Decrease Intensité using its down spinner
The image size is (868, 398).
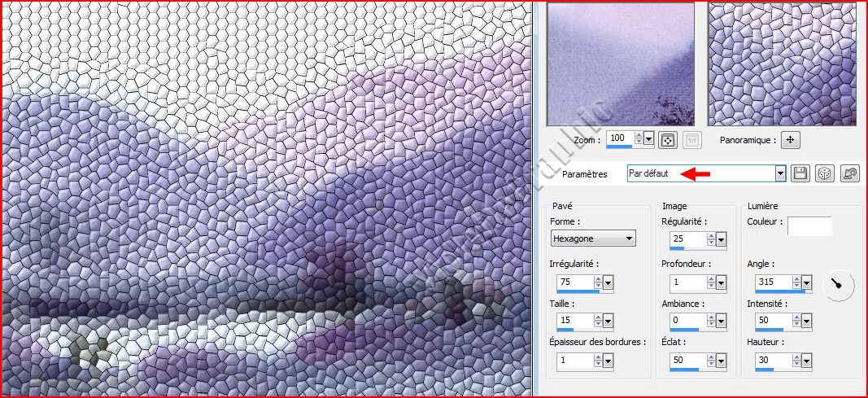(796, 324)
